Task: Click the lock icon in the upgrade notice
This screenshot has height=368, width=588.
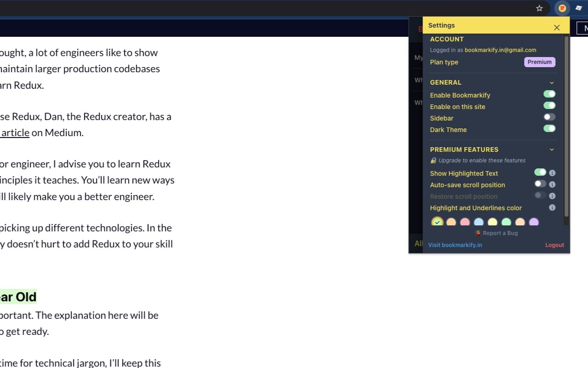Action: (x=433, y=160)
